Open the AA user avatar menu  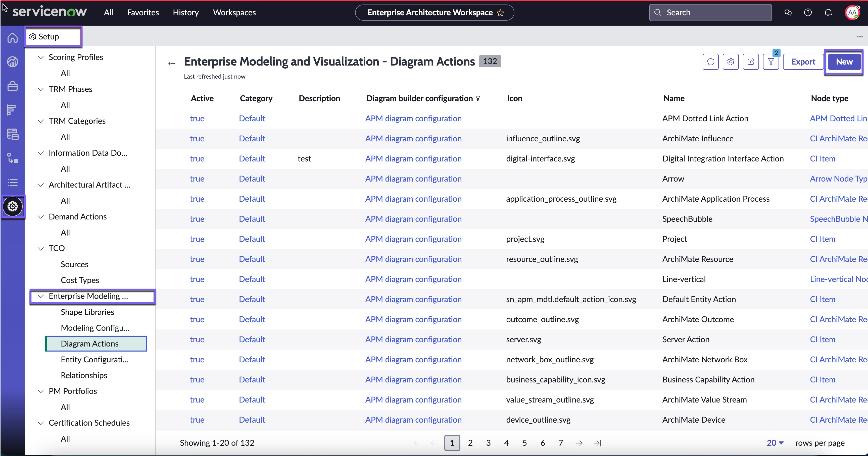click(x=852, y=13)
